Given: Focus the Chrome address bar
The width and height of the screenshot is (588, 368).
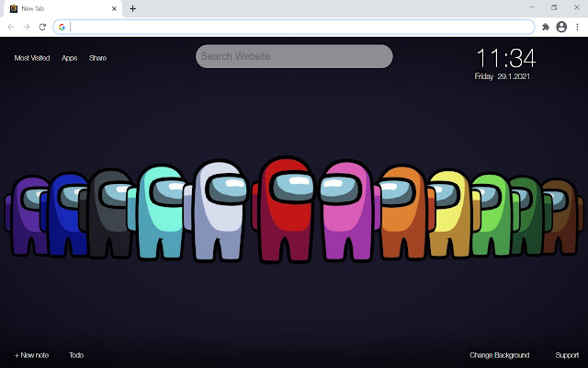Looking at the screenshot, I should (x=294, y=27).
